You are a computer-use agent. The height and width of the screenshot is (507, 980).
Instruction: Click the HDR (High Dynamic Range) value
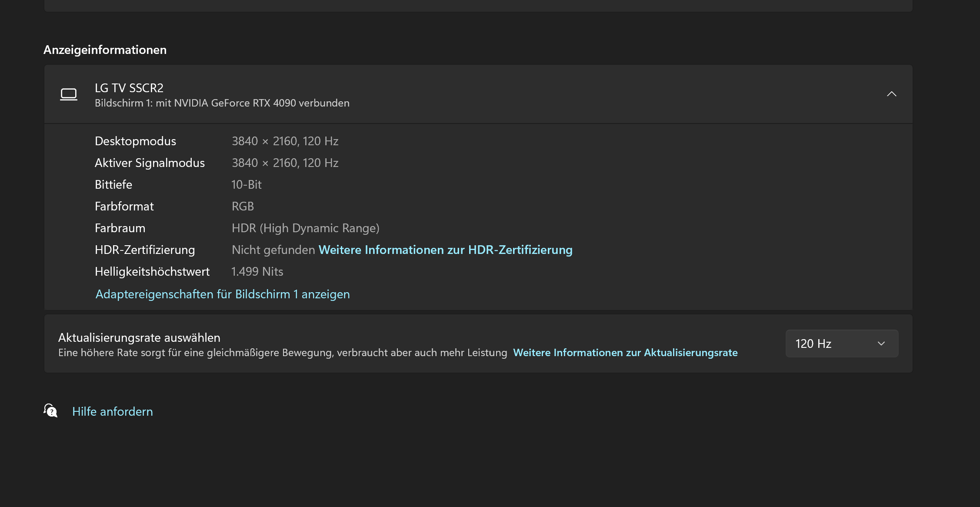(305, 228)
